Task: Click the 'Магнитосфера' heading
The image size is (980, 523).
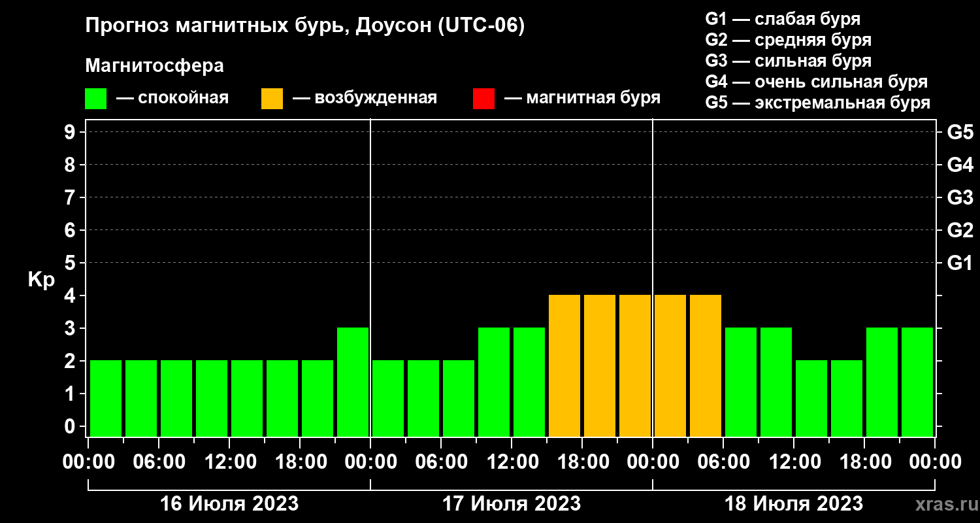Action: pyautogui.click(x=154, y=66)
